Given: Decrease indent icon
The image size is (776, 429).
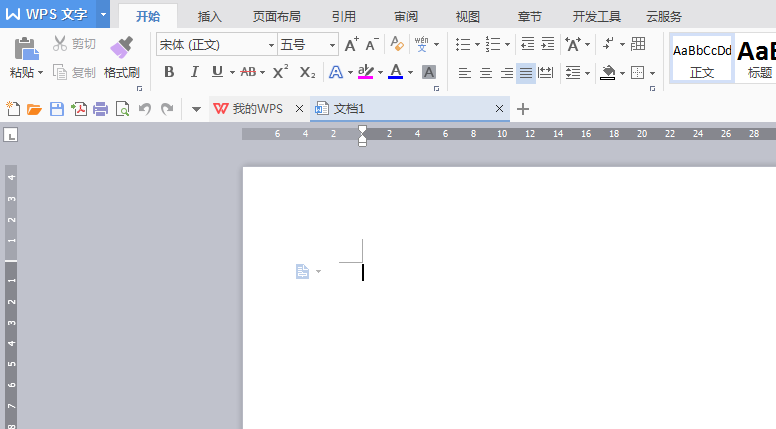Looking at the screenshot, I should 528,44.
